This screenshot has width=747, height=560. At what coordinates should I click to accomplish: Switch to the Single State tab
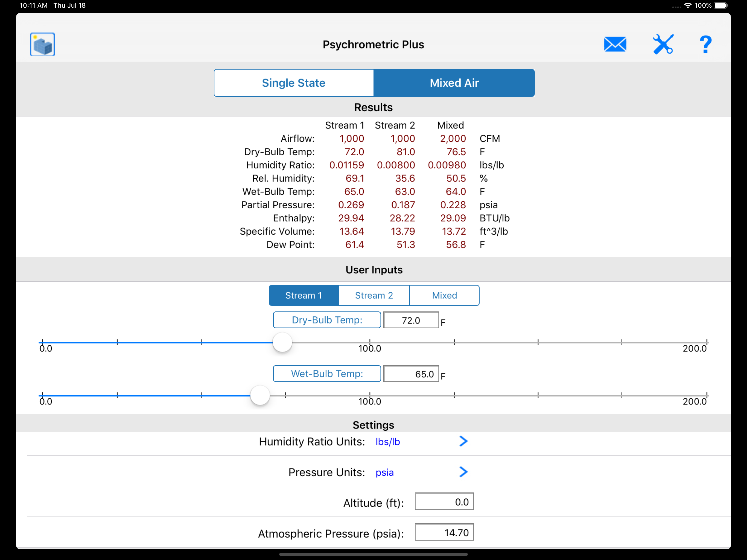point(294,83)
